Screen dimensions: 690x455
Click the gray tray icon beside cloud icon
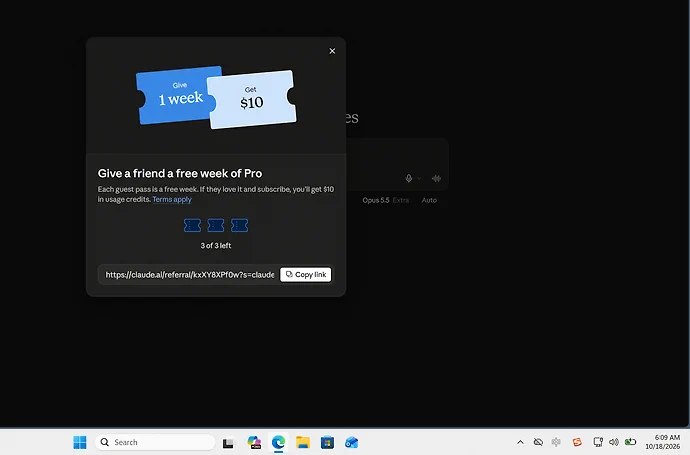[556, 442]
